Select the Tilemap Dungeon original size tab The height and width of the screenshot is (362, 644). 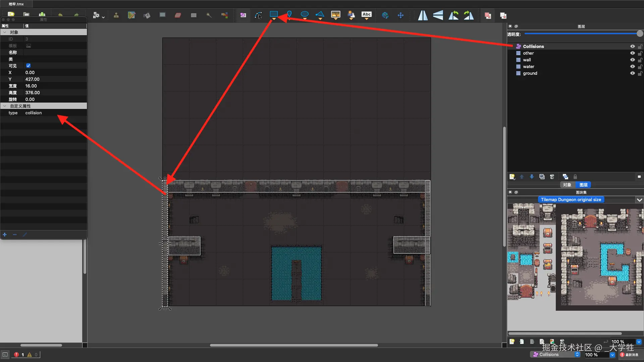click(571, 200)
